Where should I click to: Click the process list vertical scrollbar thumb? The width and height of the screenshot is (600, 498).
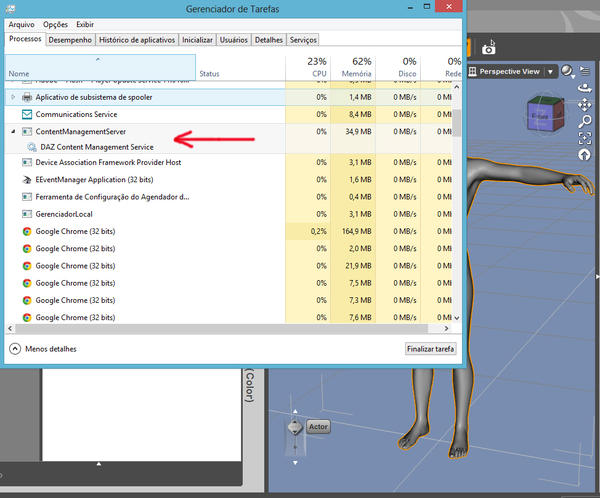tap(457, 122)
